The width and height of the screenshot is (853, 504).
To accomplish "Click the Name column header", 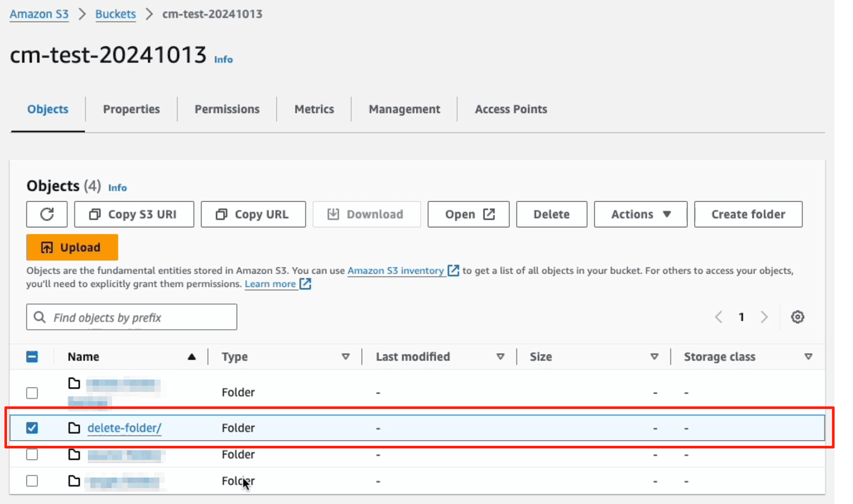I will (x=84, y=356).
